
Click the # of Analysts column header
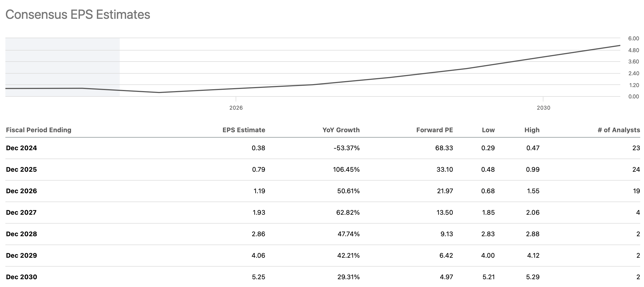[x=619, y=130]
